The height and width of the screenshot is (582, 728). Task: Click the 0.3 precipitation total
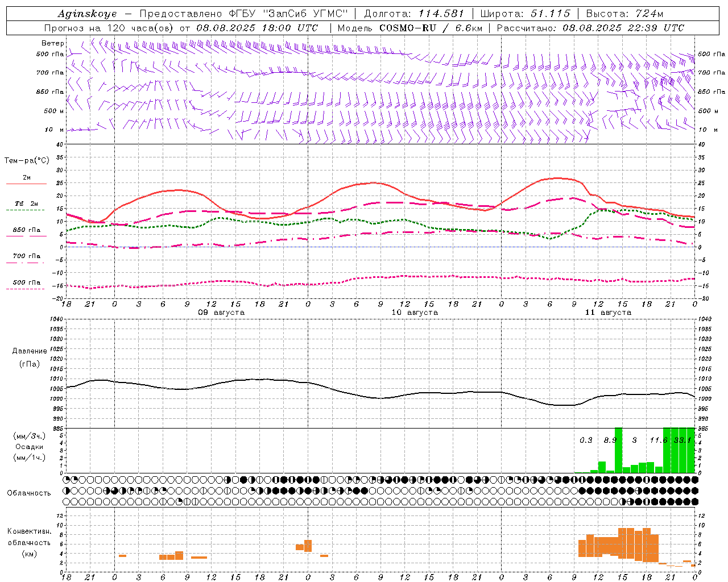pyautogui.click(x=586, y=440)
